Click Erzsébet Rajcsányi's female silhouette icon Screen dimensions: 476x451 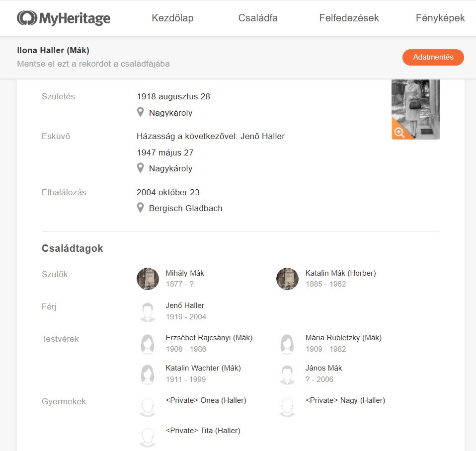(148, 344)
